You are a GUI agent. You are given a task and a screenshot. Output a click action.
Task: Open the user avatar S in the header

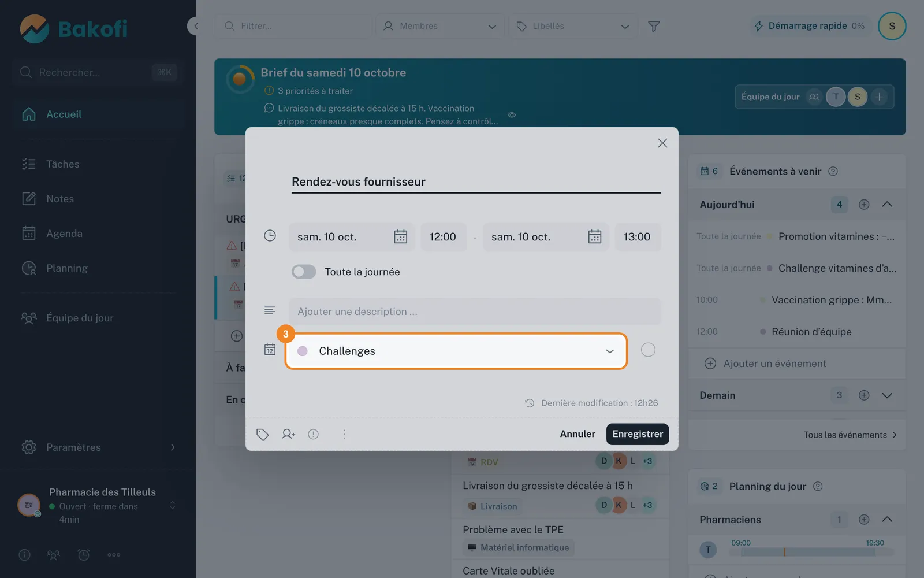pos(892,26)
